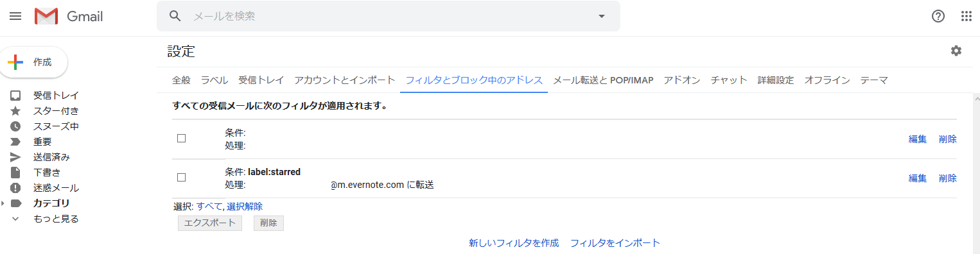Open the Google apps grid icon
980x254 pixels.
[x=967, y=16]
